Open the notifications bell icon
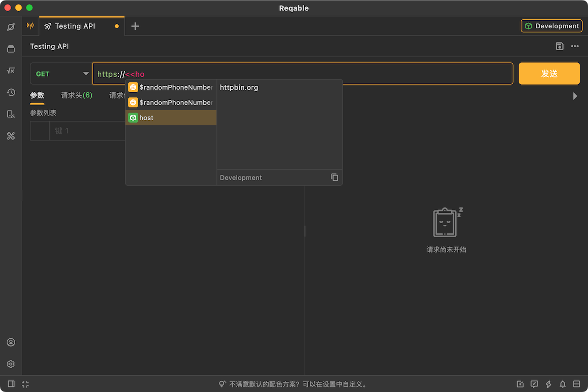 (x=563, y=384)
